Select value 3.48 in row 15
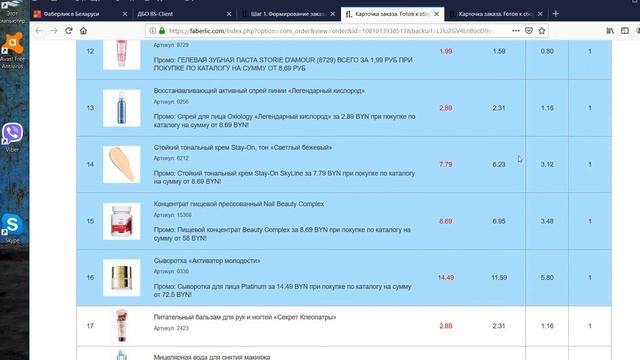Viewport: 640px width, 360px height. point(547,221)
